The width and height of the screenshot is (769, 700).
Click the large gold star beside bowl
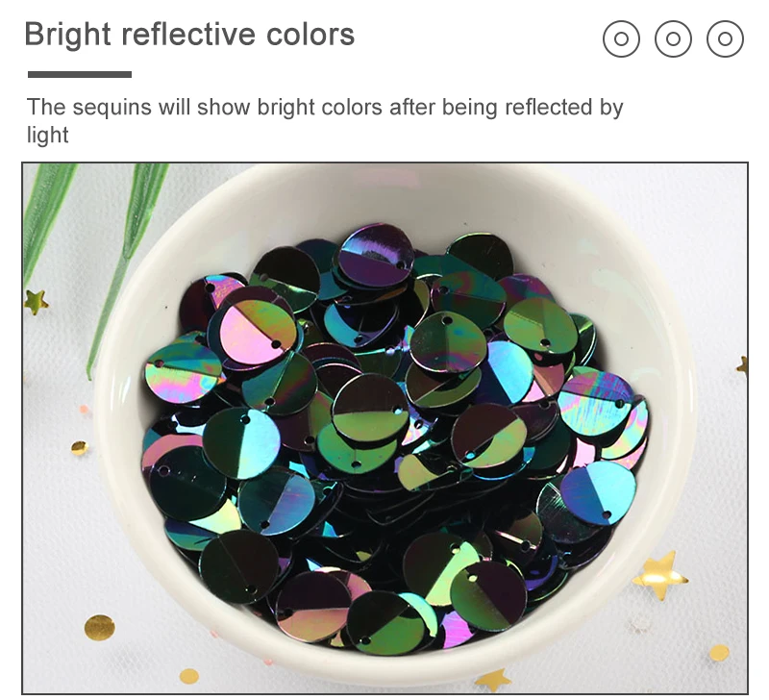click(x=659, y=575)
